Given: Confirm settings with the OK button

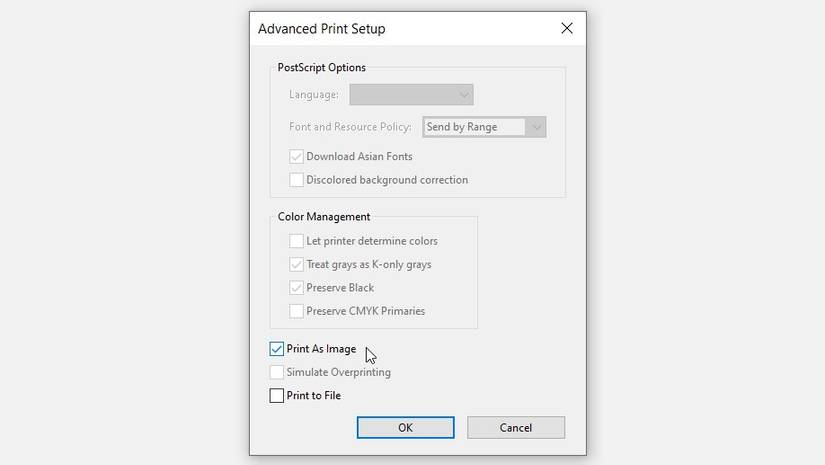Looking at the screenshot, I should 405,428.
